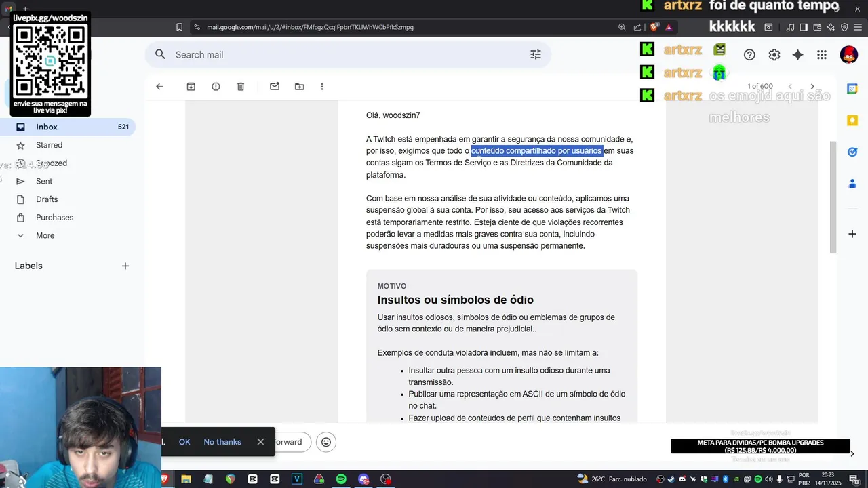Open the weather widget 26°C

612,479
